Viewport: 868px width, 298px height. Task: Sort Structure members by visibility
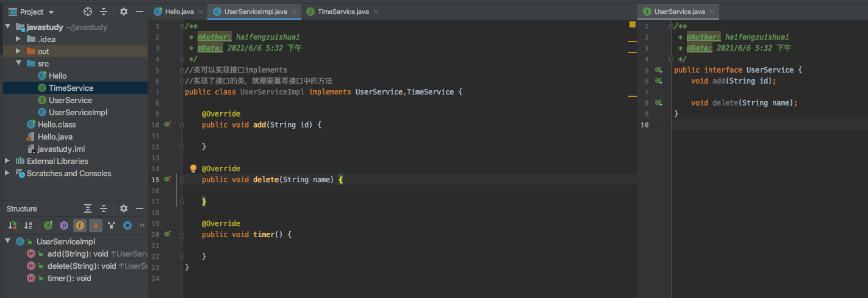click(x=13, y=225)
